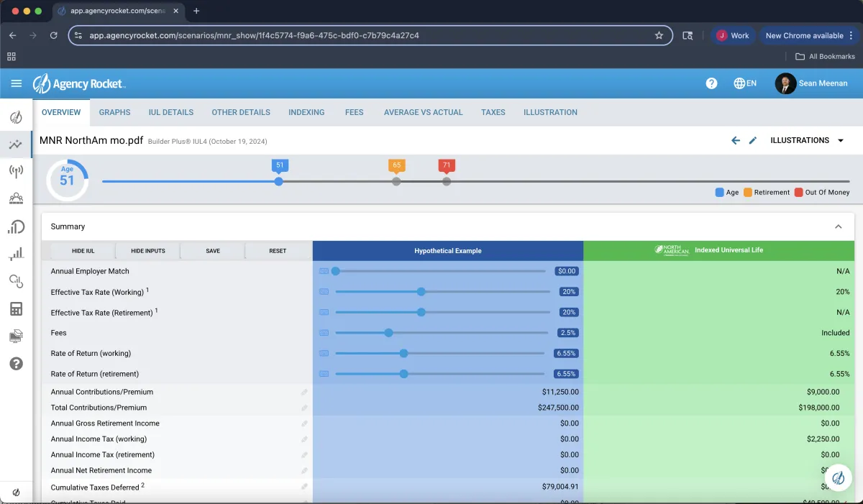Click the calculator icon in the left sidebar
This screenshot has height=504, width=863.
(16, 309)
